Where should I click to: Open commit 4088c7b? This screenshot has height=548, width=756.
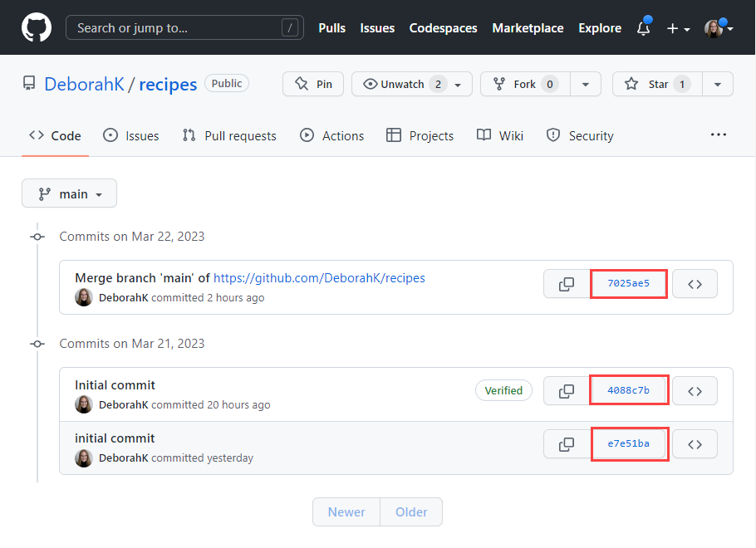pos(628,390)
